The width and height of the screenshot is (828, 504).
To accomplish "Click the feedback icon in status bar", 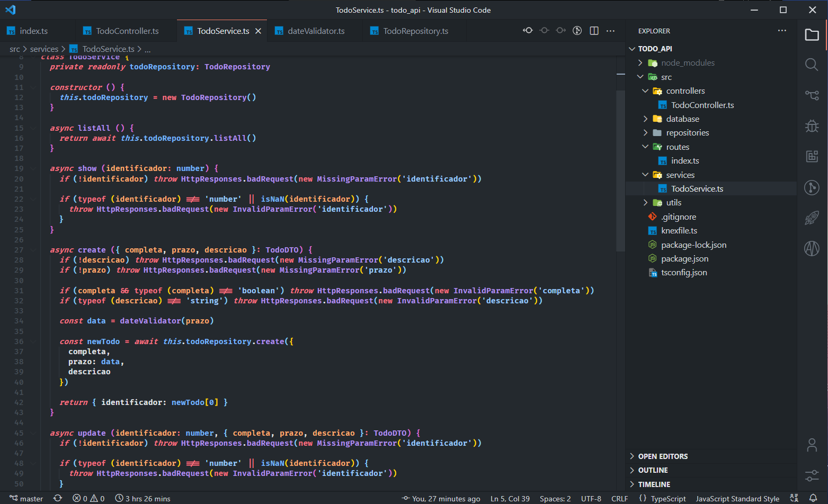I will click(x=794, y=498).
